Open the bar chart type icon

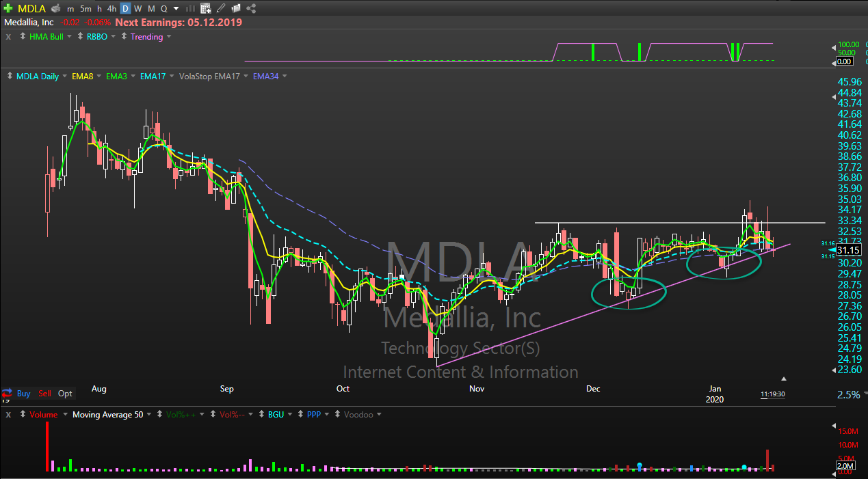tap(191, 9)
